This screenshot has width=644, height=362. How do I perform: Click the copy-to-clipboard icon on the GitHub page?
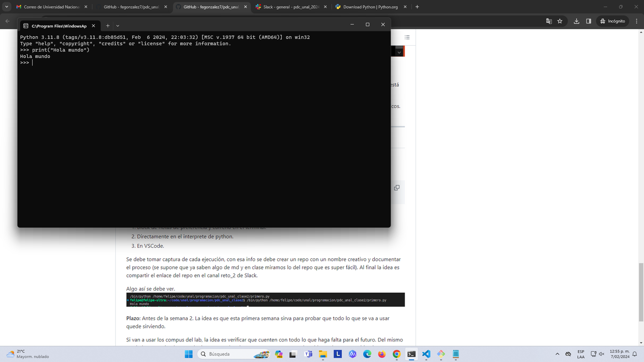coord(396,187)
